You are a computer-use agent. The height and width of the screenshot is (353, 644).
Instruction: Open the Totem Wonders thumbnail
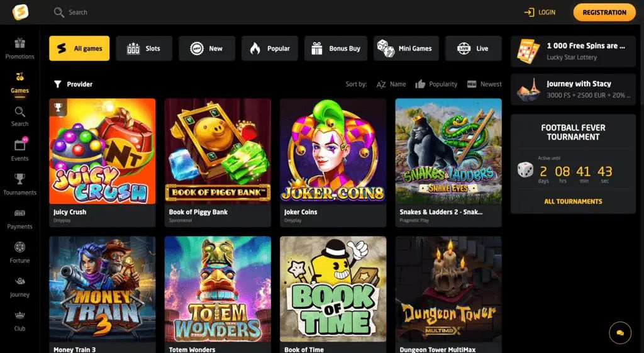pos(218,289)
